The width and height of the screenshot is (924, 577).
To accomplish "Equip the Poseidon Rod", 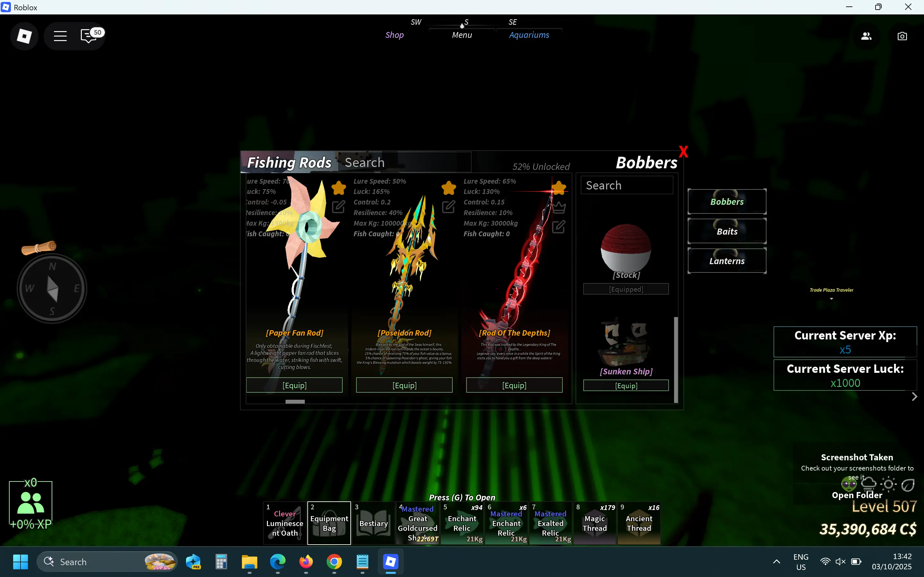I will pyautogui.click(x=404, y=385).
